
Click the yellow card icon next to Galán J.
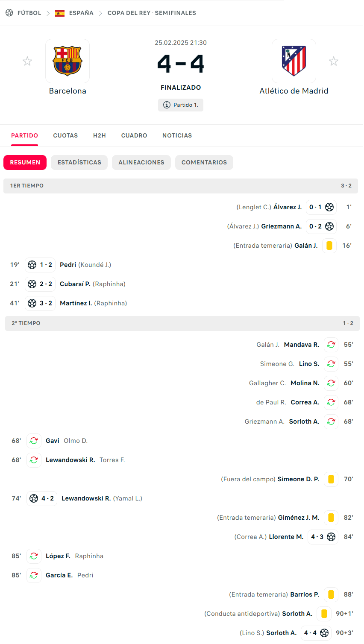[x=329, y=246]
